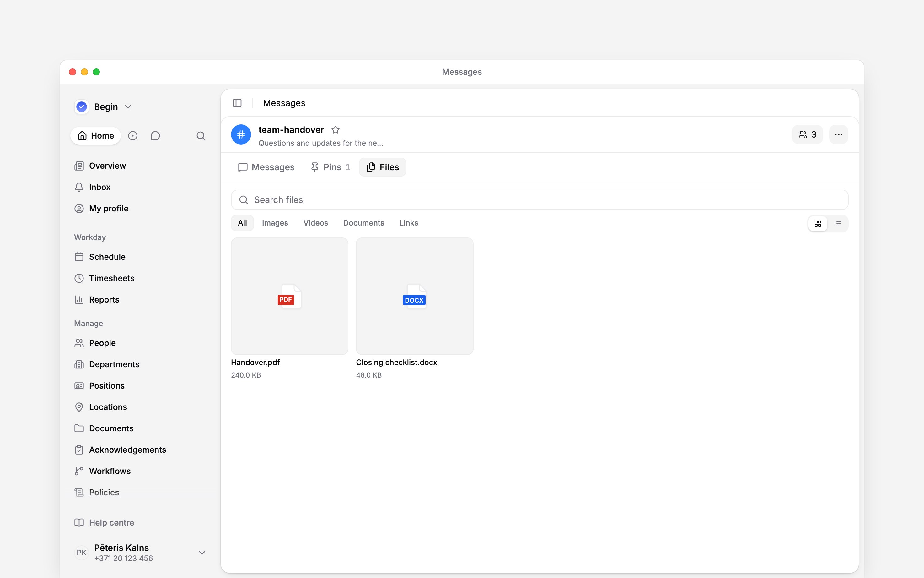The height and width of the screenshot is (578, 924).
Task: Open the channel more options menu
Action: click(x=838, y=134)
